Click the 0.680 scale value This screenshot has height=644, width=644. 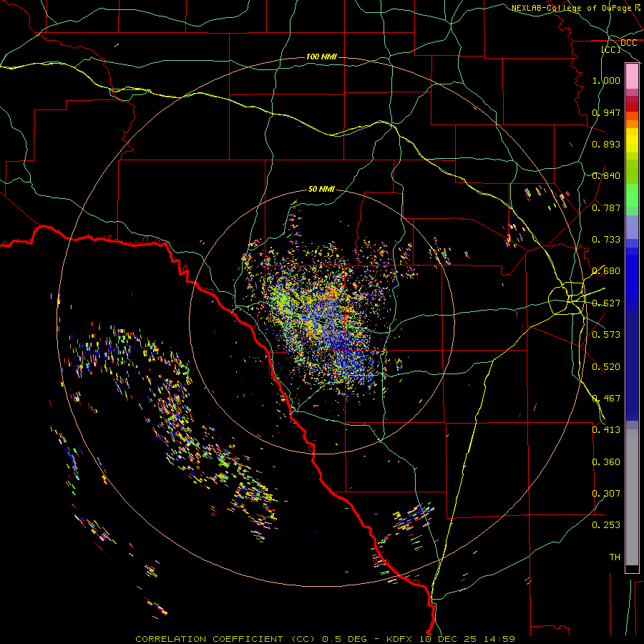pos(606,271)
